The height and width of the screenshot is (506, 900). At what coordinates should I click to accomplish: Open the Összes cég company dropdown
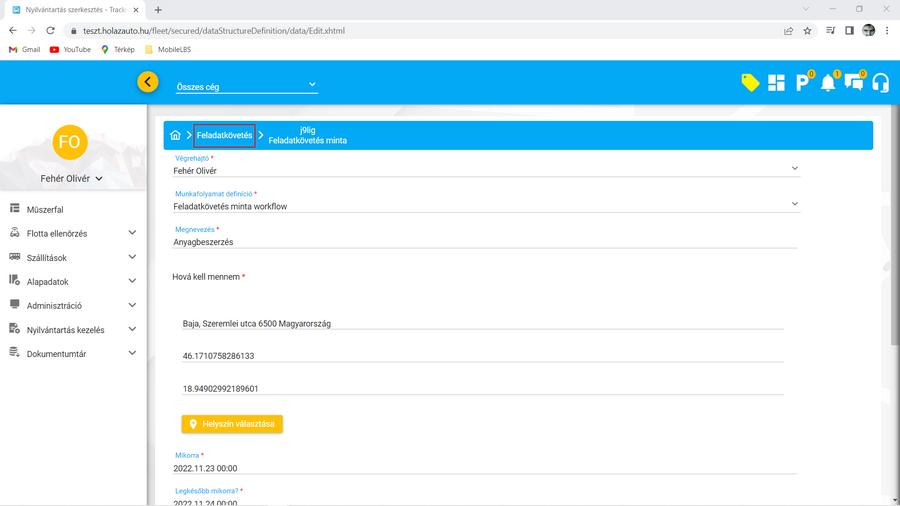pyautogui.click(x=246, y=86)
